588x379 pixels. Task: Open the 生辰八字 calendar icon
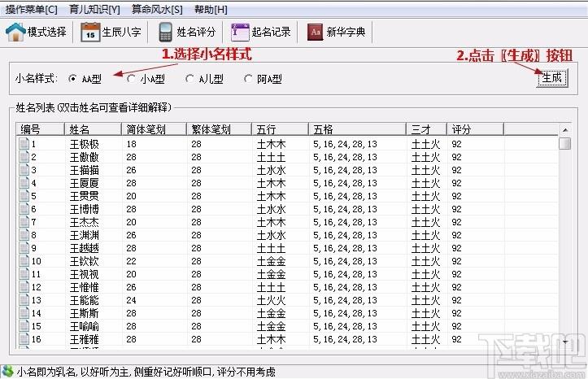click(x=90, y=33)
